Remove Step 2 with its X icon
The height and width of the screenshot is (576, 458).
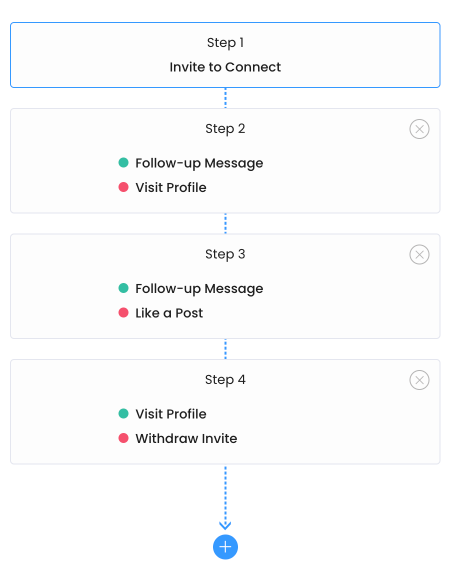pos(419,129)
